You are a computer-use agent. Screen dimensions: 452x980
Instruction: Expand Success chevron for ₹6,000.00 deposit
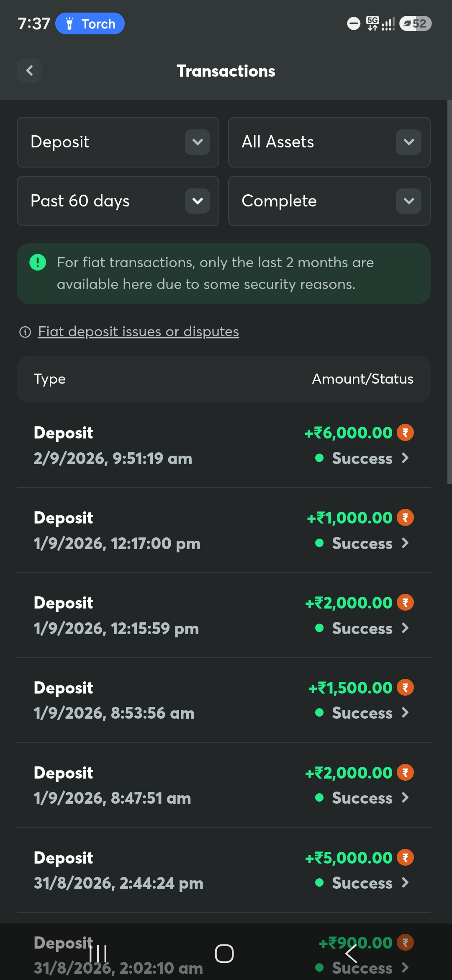(x=405, y=458)
